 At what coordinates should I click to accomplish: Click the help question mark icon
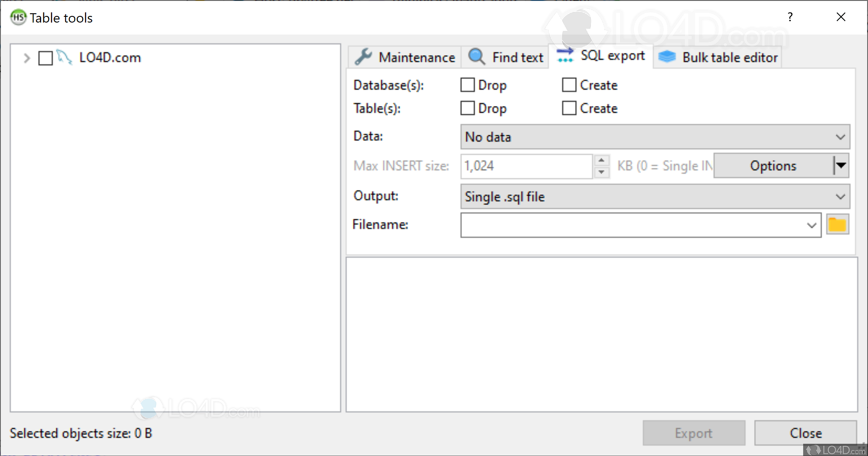pyautogui.click(x=790, y=17)
